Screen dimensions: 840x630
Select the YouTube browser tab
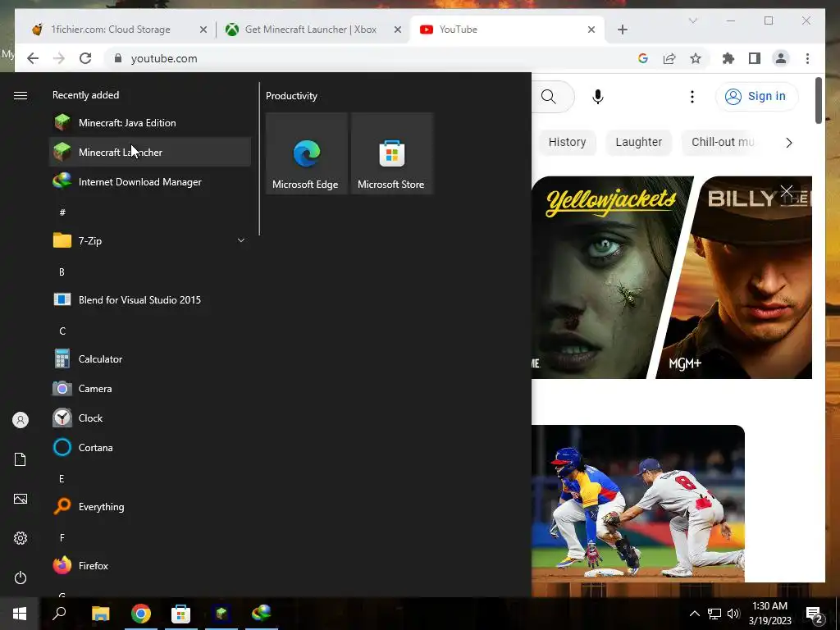pyautogui.click(x=507, y=30)
